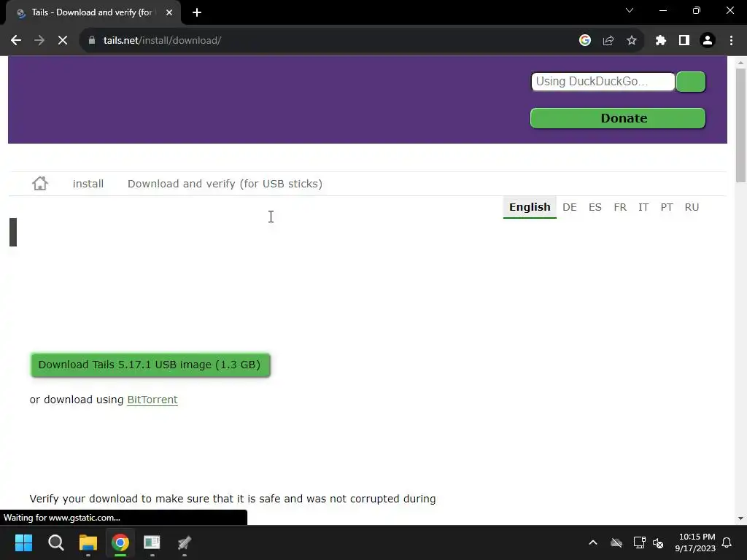The height and width of the screenshot is (560, 747).
Task: Go to Tails home via house icon
Action: pos(40,183)
